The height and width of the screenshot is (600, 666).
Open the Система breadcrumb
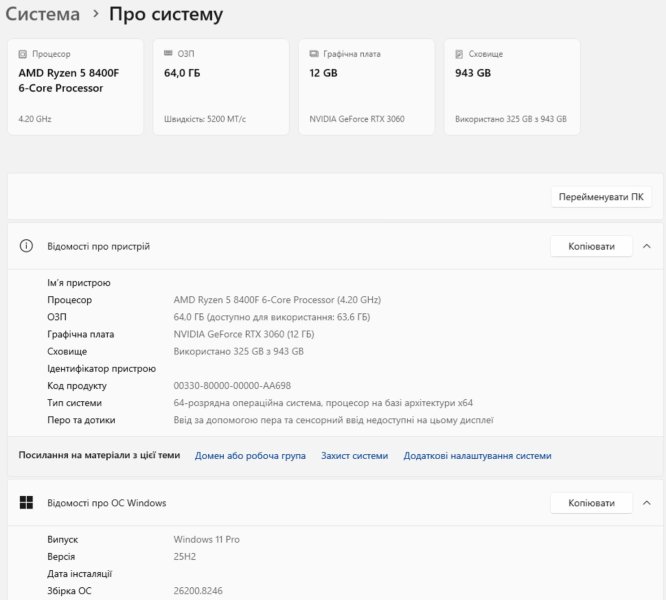(x=42, y=14)
